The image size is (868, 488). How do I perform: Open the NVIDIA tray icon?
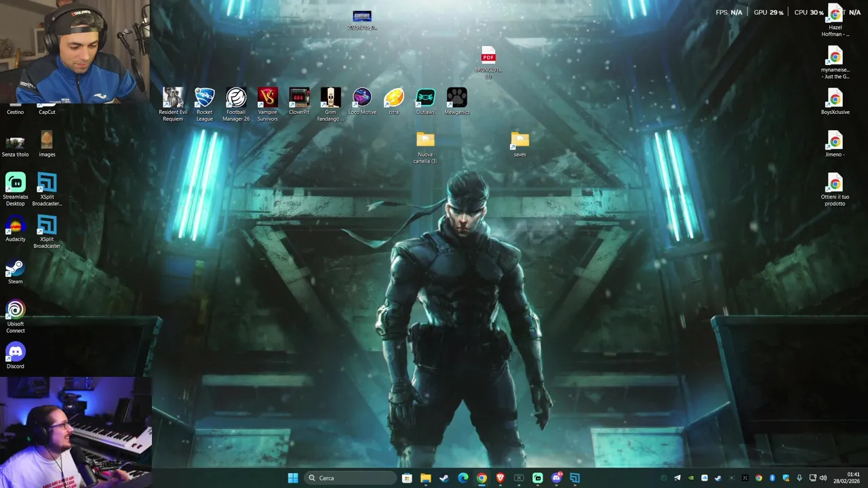point(691,478)
